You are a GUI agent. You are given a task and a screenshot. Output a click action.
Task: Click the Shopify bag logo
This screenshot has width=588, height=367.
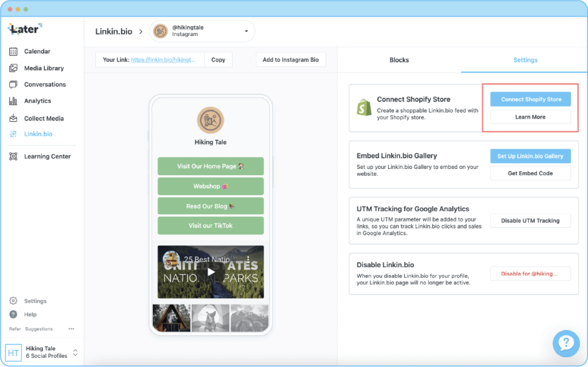(x=363, y=107)
